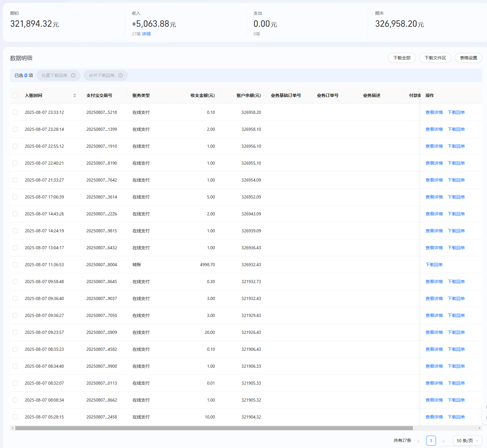Image resolution: width=487 pixels, height=448 pixels.
Task: Open the 详细 link under income
Action: (x=146, y=34)
